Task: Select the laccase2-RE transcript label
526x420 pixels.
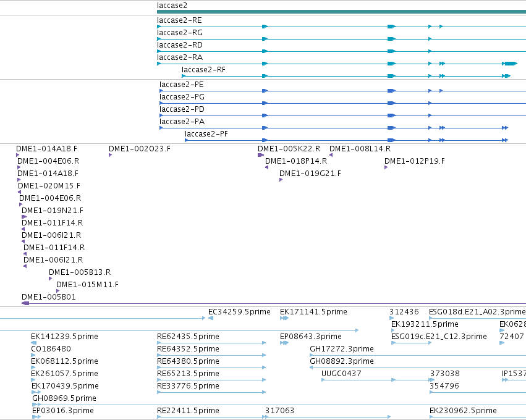Action: point(179,20)
